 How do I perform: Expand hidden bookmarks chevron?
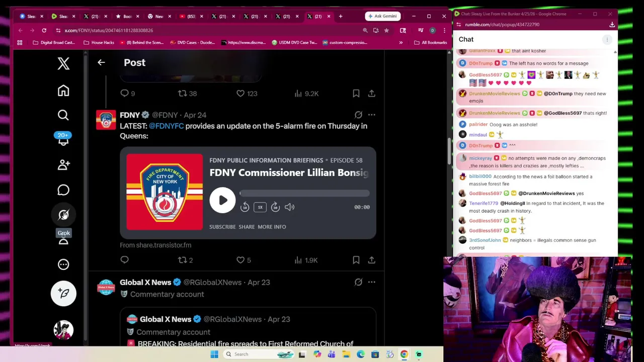[400, 42]
